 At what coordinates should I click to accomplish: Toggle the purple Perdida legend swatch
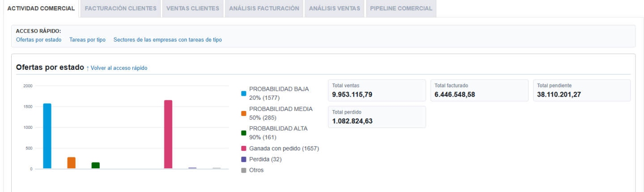click(244, 159)
